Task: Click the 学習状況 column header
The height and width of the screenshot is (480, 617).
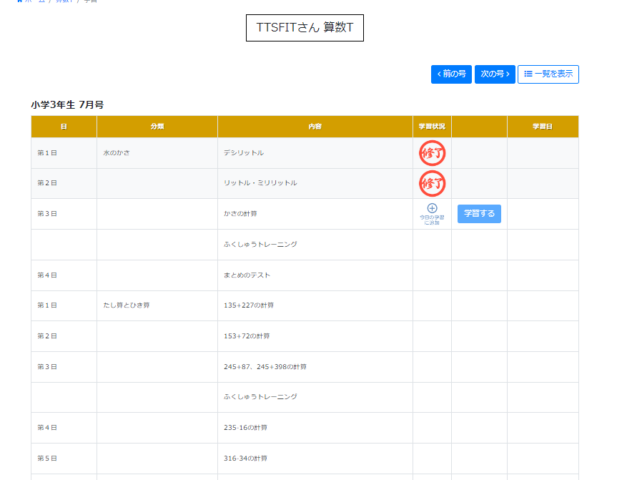Action: [x=432, y=126]
